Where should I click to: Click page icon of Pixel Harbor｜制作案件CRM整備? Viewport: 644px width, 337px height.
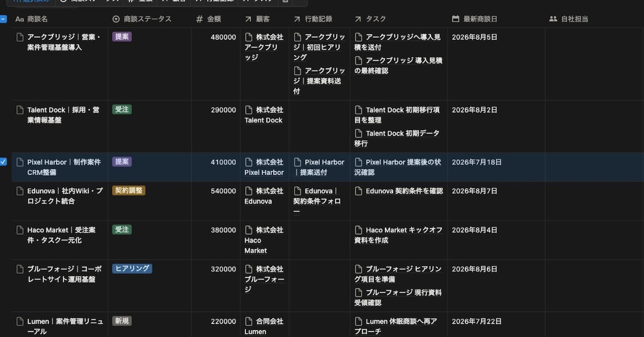tap(20, 162)
